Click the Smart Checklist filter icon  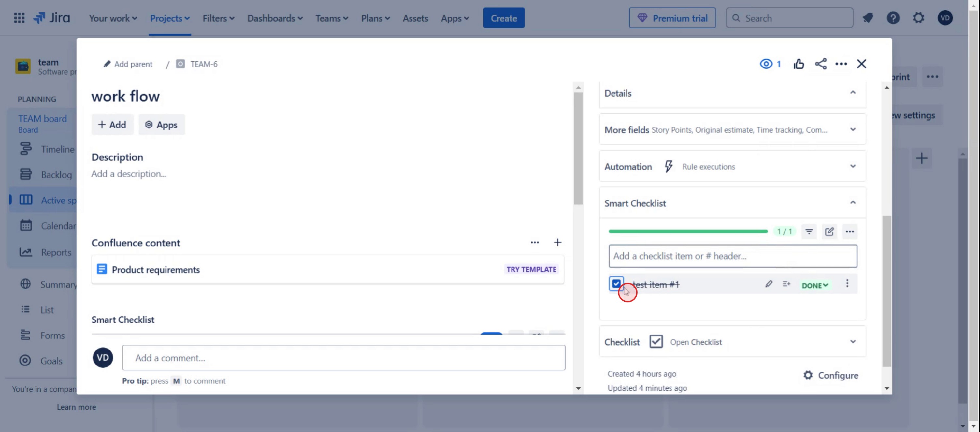pos(809,231)
